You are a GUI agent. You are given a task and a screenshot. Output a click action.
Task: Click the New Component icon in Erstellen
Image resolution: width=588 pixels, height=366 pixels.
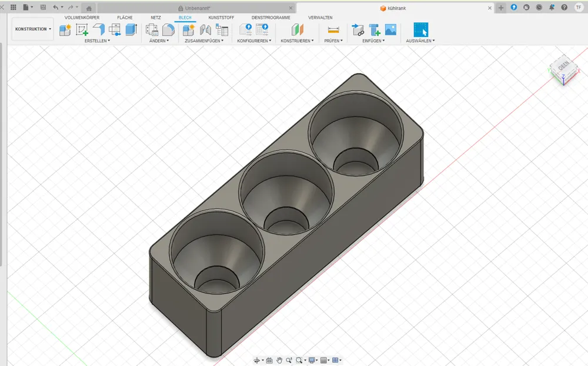coord(65,29)
